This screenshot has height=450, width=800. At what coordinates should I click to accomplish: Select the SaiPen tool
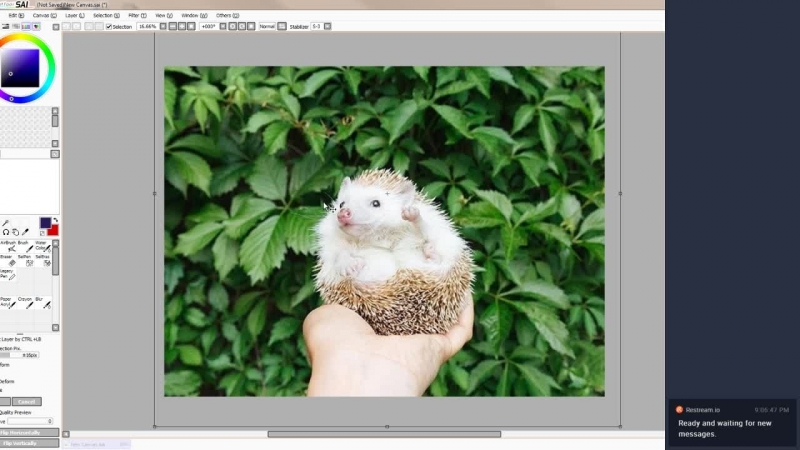coord(26,260)
